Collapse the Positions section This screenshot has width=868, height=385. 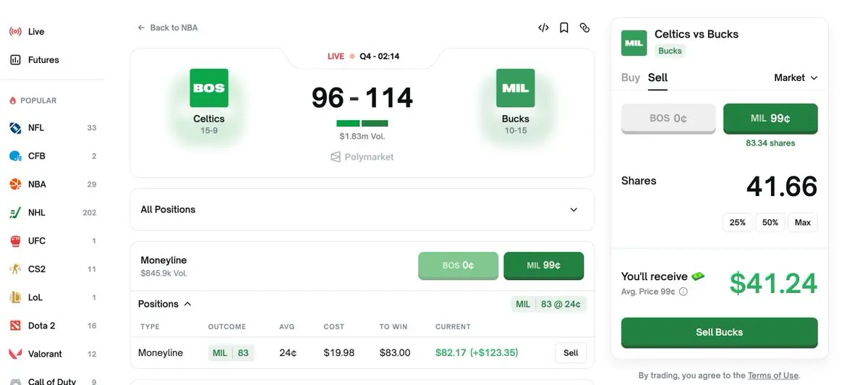(x=165, y=304)
